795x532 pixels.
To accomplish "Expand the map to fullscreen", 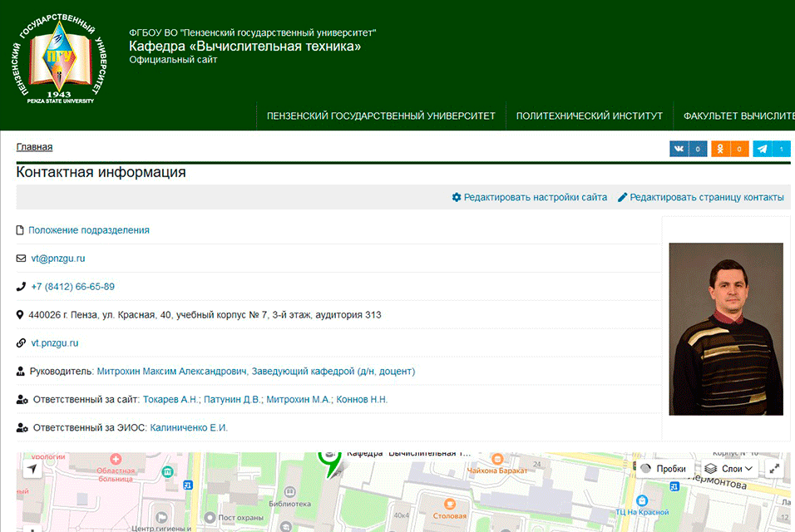I will 775,469.
